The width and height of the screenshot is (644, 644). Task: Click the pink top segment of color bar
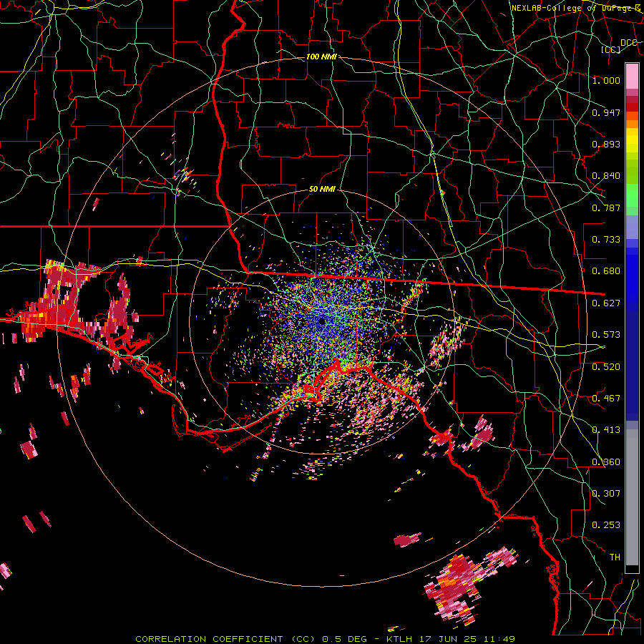(x=632, y=76)
